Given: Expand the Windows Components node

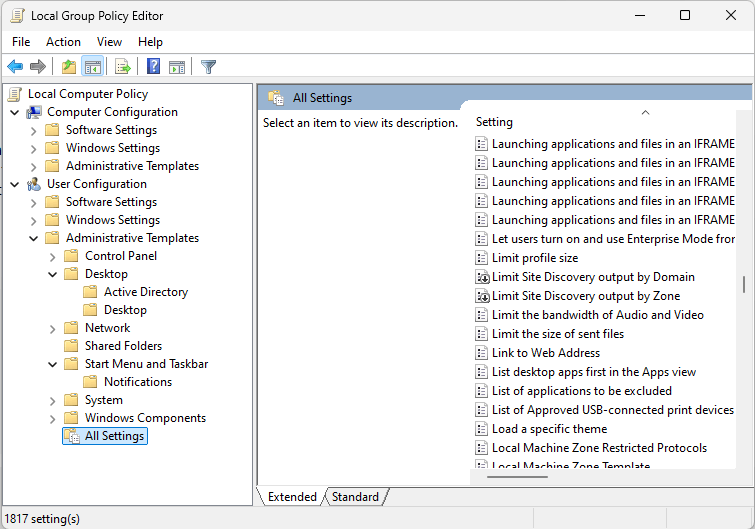Looking at the screenshot, I should [x=52, y=419].
